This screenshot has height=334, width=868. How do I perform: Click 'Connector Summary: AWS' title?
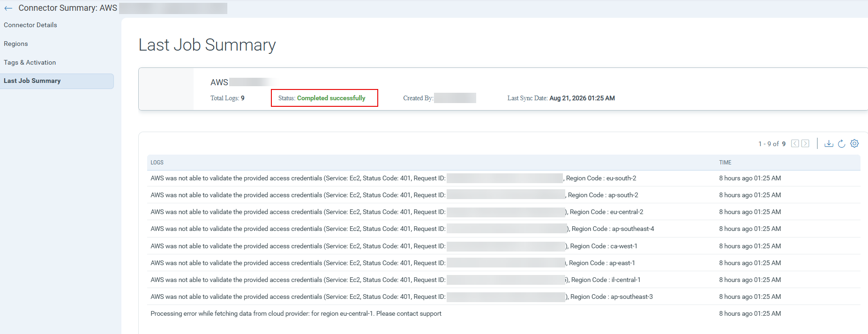[68, 8]
